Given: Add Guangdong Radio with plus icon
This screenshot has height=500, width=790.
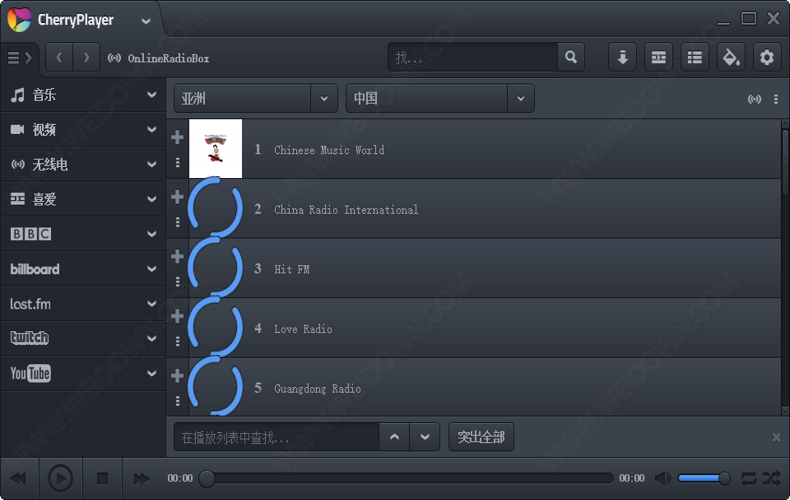Looking at the screenshot, I should coord(177,376).
